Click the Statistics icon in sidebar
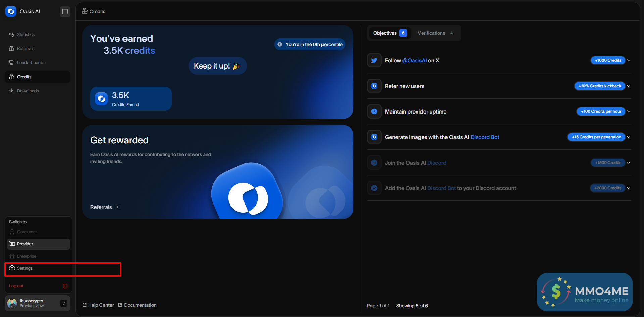The width and height of the screenshot is (644, 317). tap(11, 35)
